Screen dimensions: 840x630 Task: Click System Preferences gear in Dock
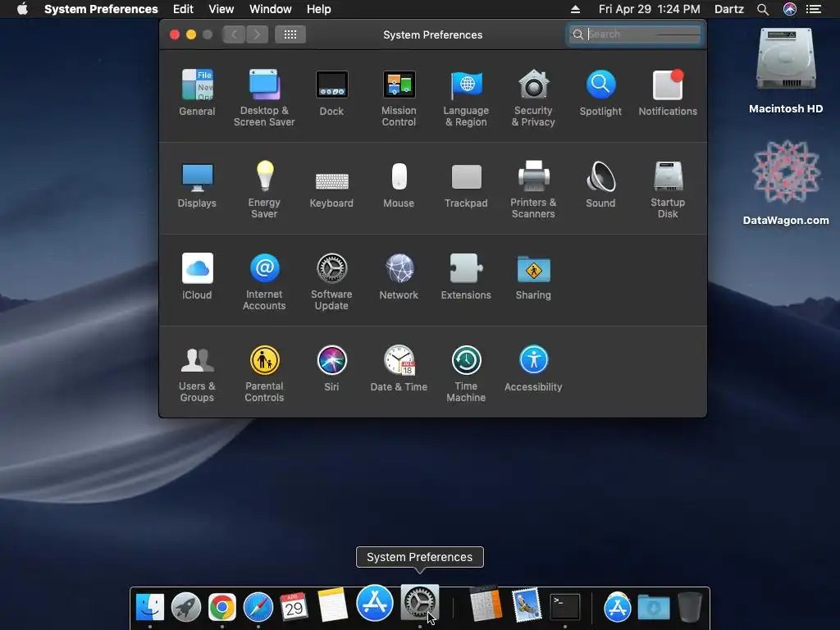pyautogui.click(x=420, y=603)
